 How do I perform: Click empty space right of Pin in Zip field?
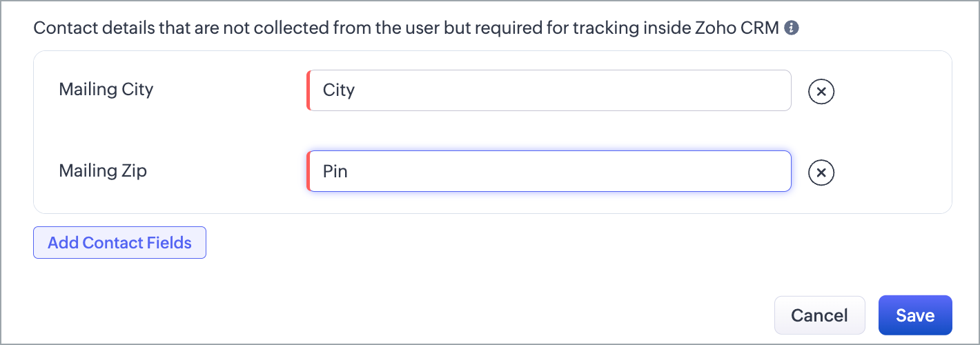pyautogui.click(x=569, y=171)
